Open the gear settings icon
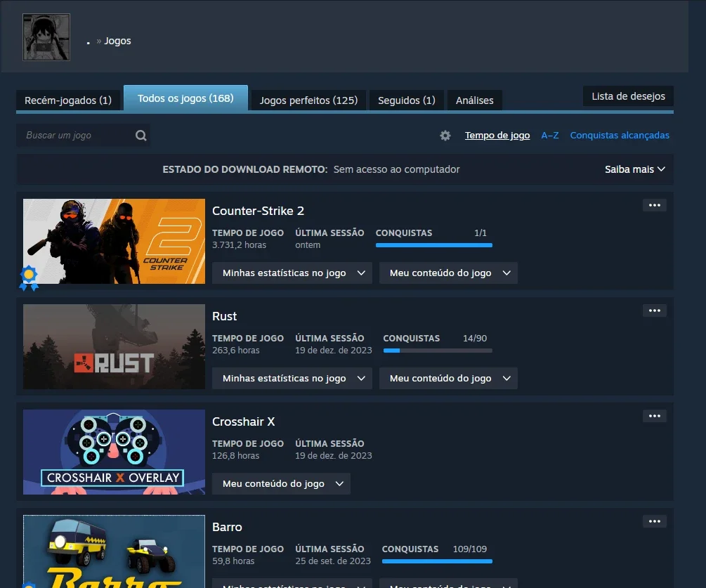706x588 pixels. point(445,136)
